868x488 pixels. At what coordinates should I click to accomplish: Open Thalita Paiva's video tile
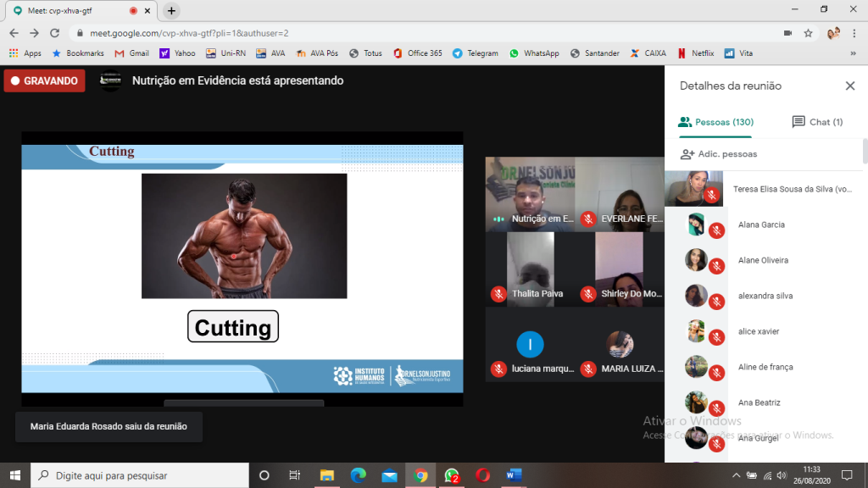click(531, 269)
